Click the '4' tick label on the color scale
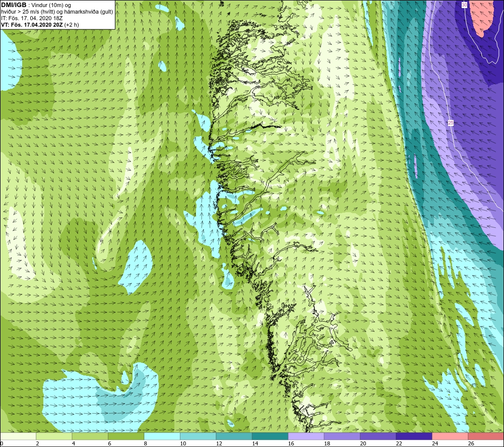This screenshot has width=504, height=447. tap(74, 443)
